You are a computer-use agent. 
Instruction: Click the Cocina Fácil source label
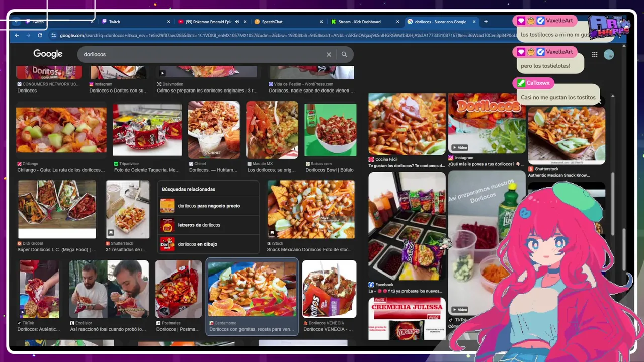click(386, 159)
